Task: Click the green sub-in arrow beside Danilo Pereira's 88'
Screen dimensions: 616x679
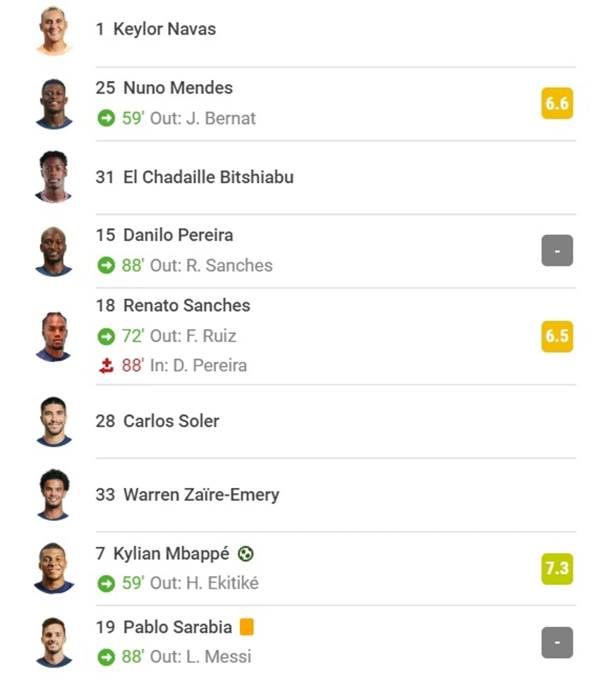Action: click(106, 265)
